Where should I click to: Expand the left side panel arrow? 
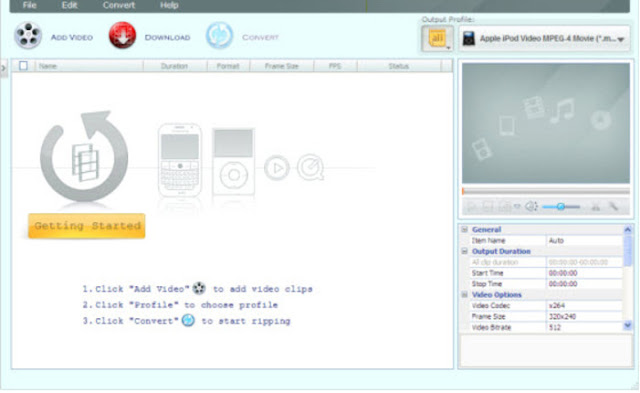pos(4,69)
